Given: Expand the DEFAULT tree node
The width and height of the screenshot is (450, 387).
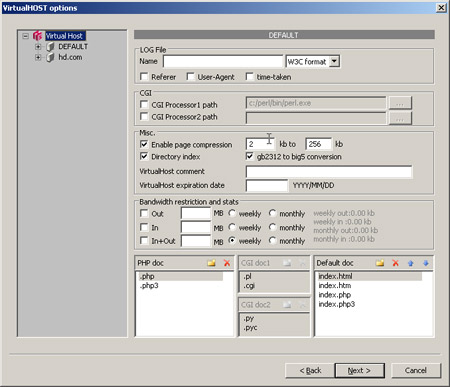Looking at the screenshot, I should point(38,47).
